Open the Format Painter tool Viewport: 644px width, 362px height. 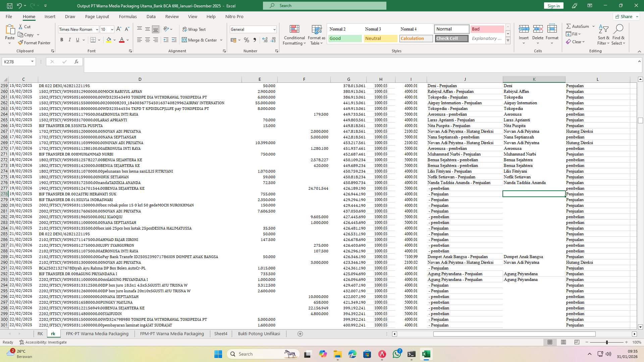coord(35,43)
